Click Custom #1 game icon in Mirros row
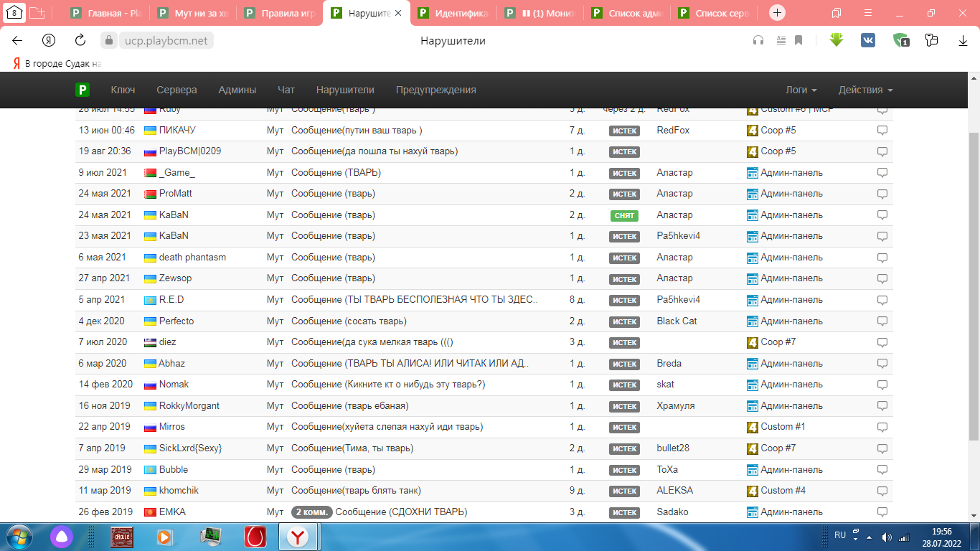 [x=753, y=427]
